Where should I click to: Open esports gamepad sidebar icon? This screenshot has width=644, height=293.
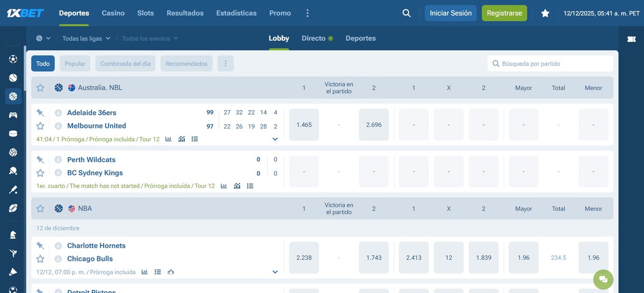pyautogui.click(x=13, y=115)
